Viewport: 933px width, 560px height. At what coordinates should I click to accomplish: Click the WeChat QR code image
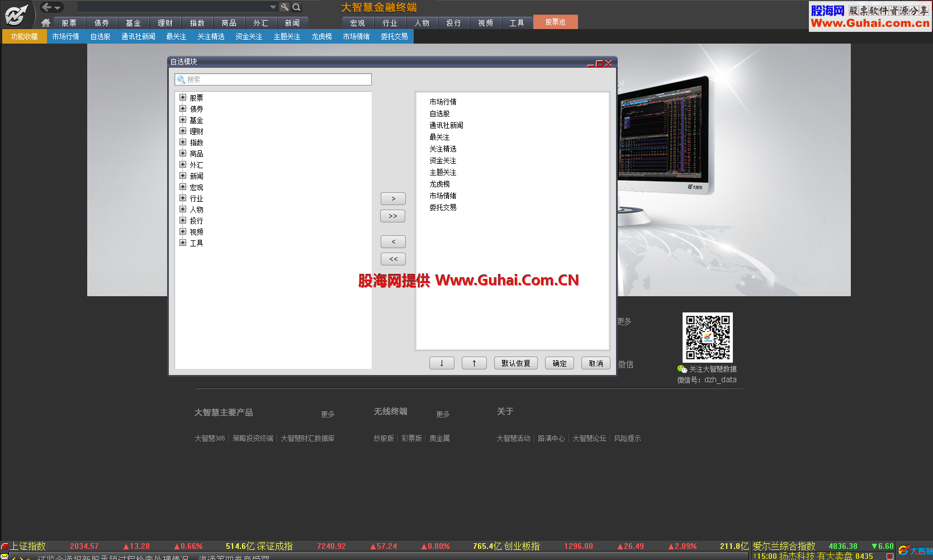pyautogui.click(x=708, y=338)
